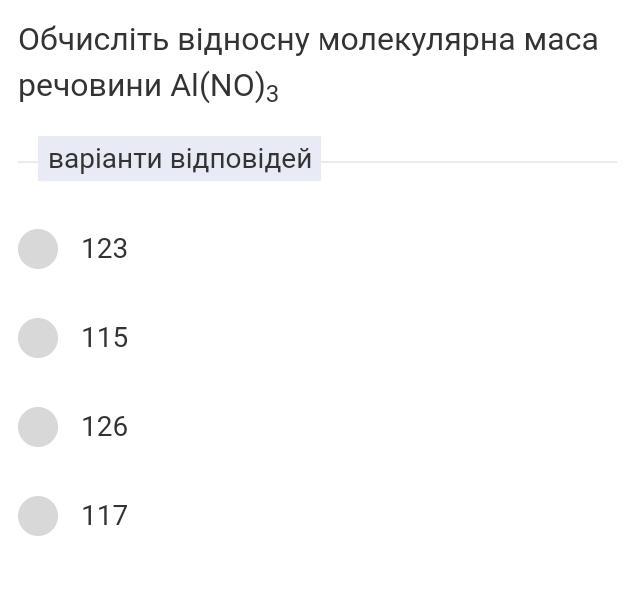641x601 pixels.
Task: Click the word 'варіанти' in the header label
Action: (x=105, y=160)
